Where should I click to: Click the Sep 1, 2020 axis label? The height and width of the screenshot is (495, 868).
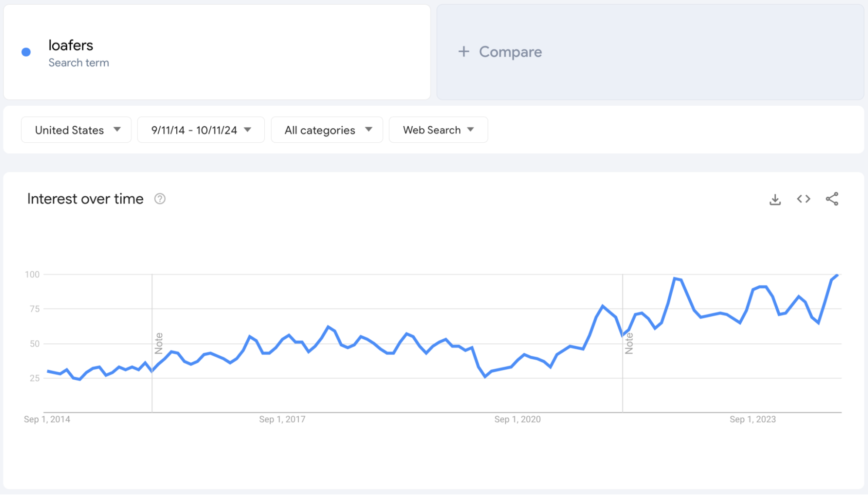tap(518, 419)
